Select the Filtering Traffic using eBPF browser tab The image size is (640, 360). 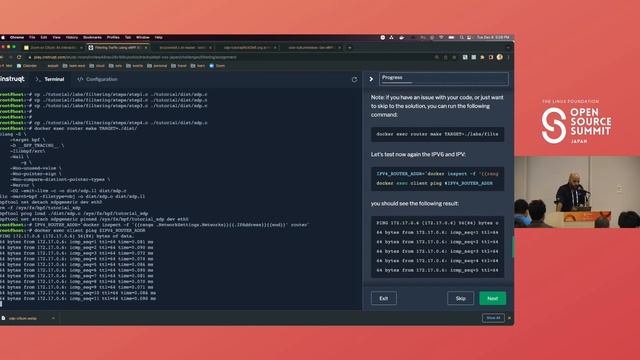pos(117,48)
